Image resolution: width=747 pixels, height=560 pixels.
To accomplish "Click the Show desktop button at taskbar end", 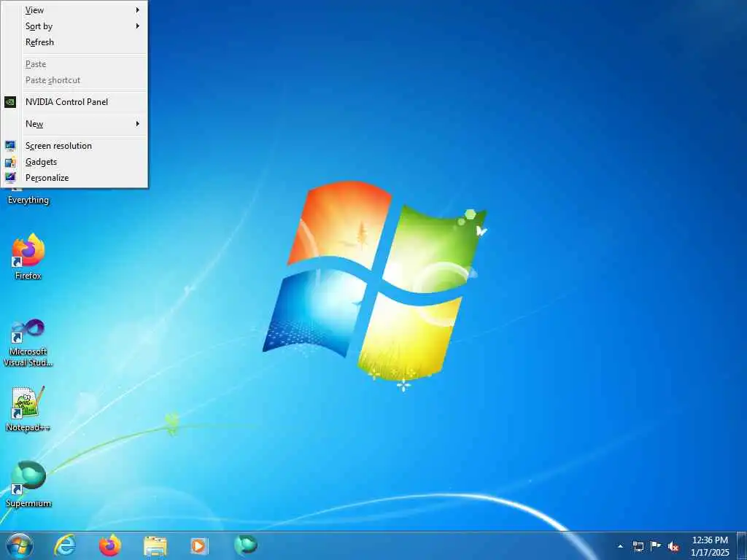I will (x=742, y=545).
